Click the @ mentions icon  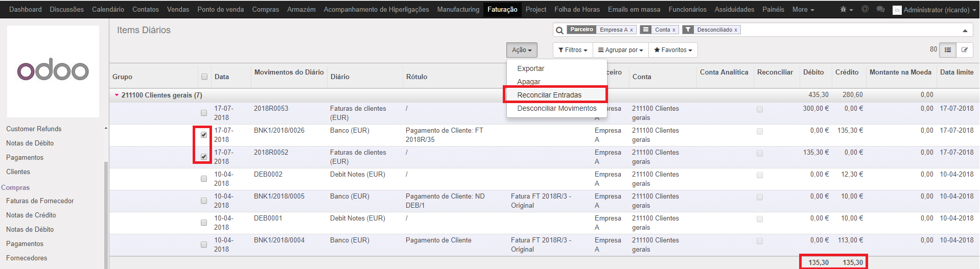coord(865,9)
